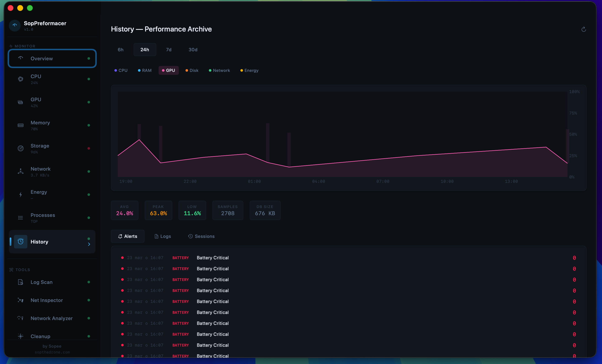602x364 pixels.
Task: Expand the History sidebar item chevron
Action: pos(89,244)
